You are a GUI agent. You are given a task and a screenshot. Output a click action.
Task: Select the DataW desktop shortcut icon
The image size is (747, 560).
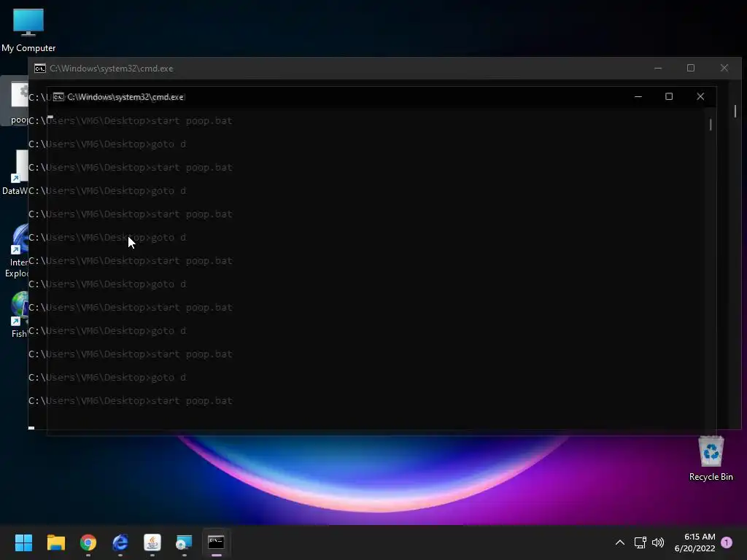point(16,172)
